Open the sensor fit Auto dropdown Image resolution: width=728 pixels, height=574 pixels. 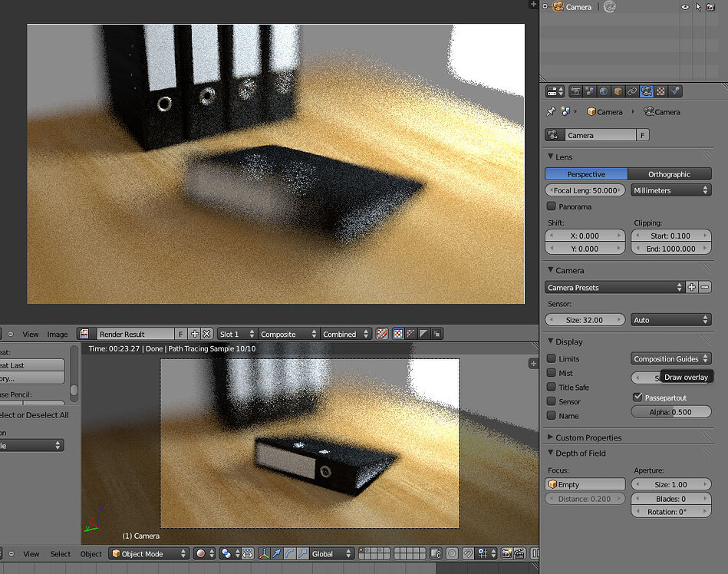[x=671, y=320]
